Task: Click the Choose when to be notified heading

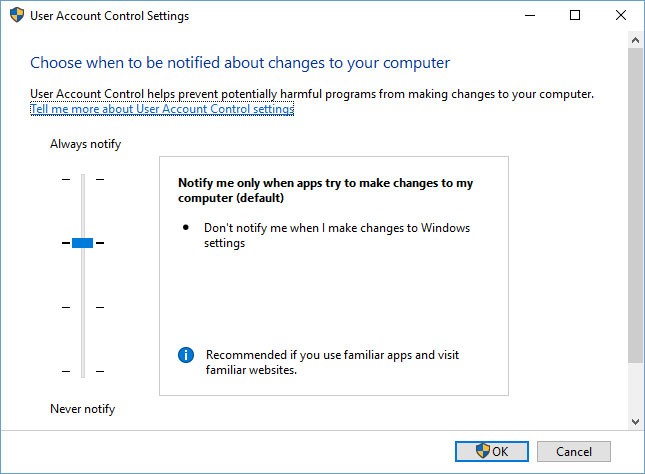Action: pos(238,62)
